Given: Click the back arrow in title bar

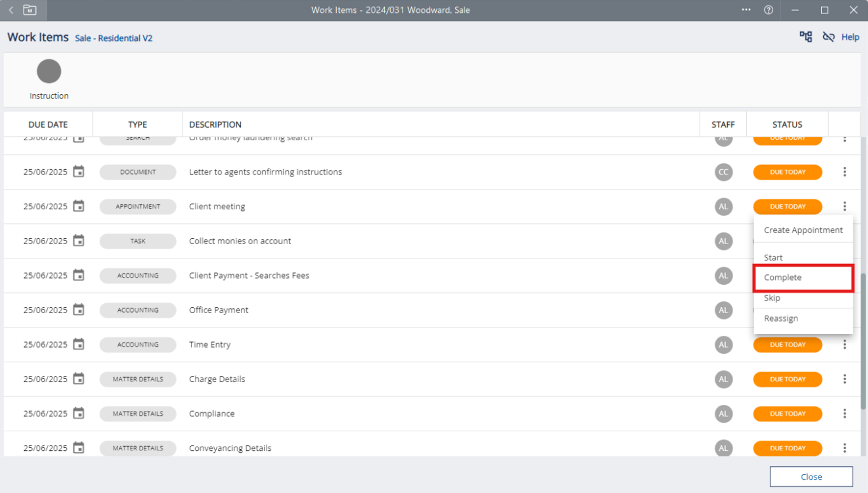Looking at the screenshot, I should [11, 10].
